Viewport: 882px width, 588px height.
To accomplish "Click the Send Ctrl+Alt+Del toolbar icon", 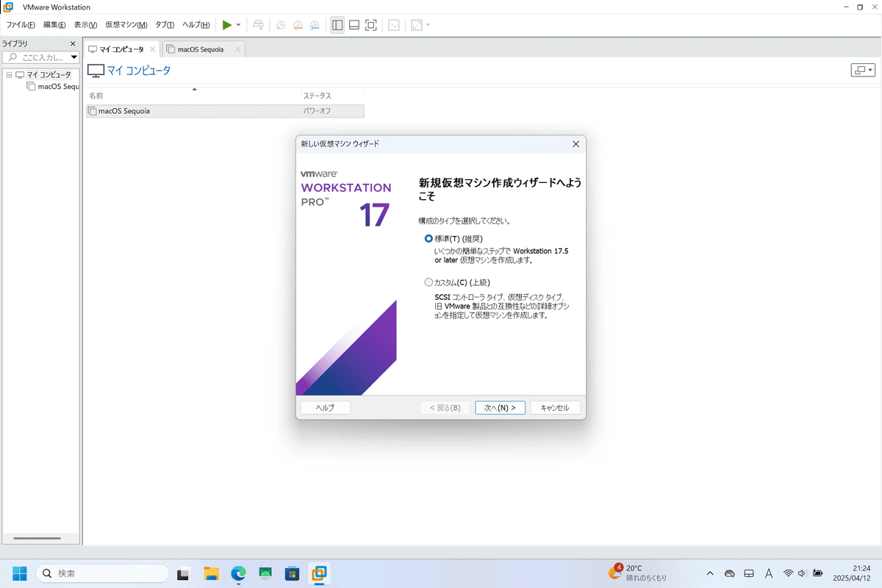I will (x=258, y=25).
